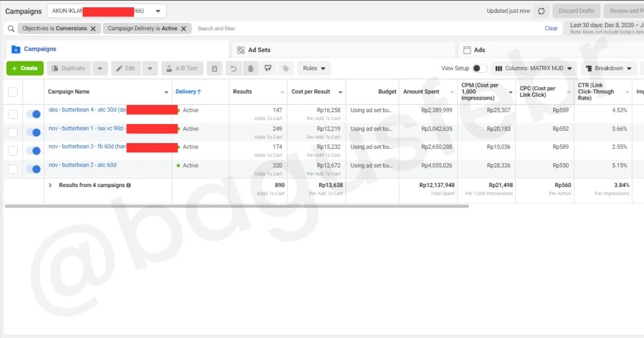Switch to the Campaigns tab
This screenshot has width=644, height=338.
[117, 49]
